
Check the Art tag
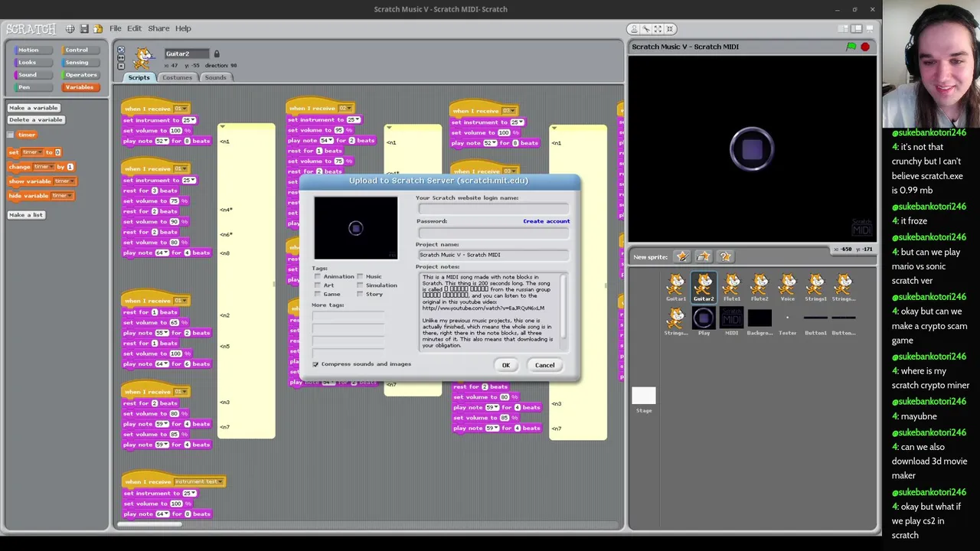click(318, 285)
